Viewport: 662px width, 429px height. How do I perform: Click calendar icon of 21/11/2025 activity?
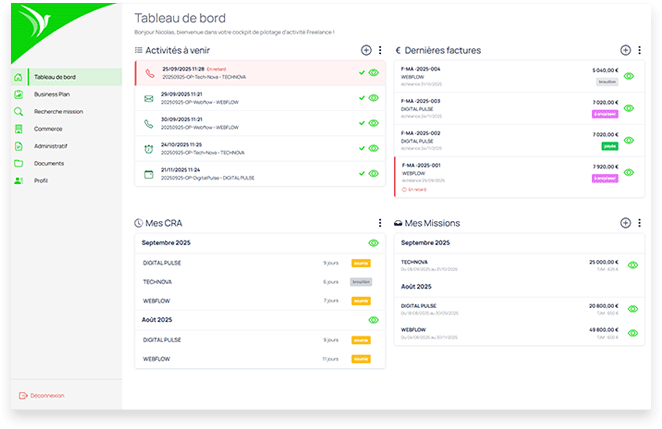[149, 174]
